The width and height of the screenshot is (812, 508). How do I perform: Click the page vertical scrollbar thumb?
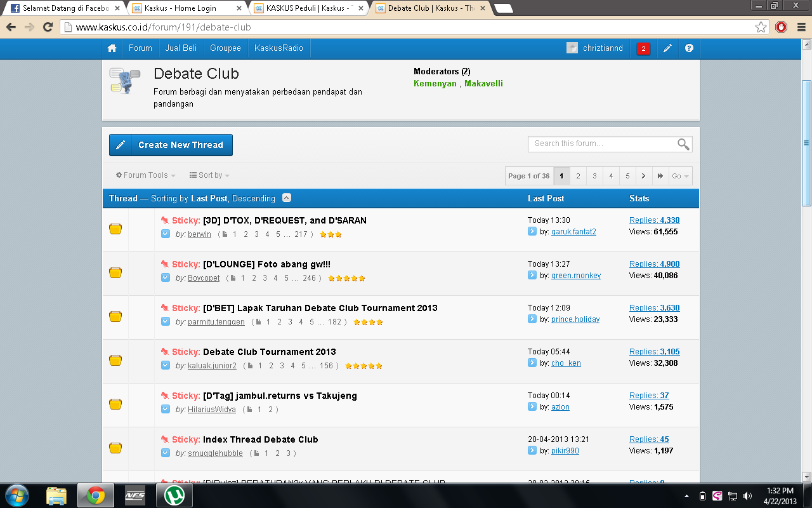click(x=806, y=143)
